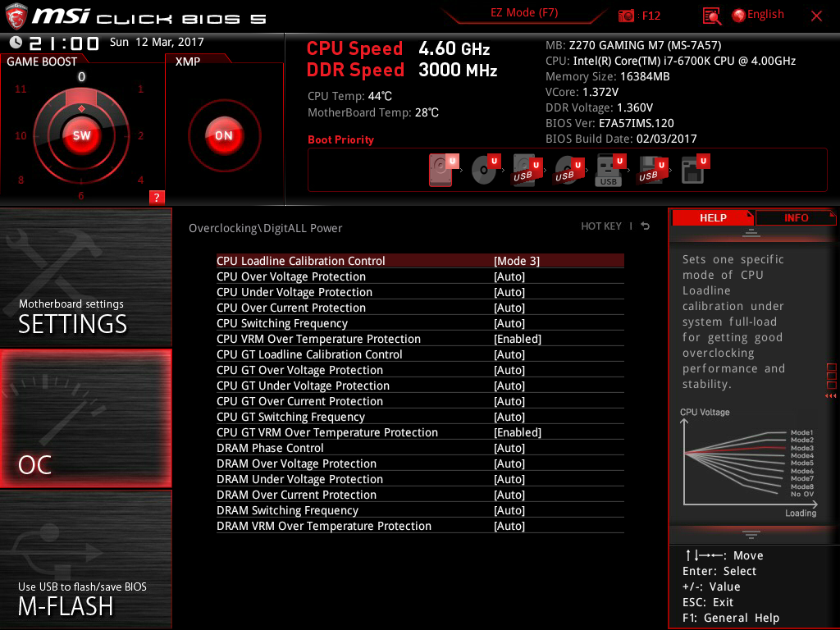Image resolution: width=840 pixels, height=630 pixels.
Task: Click the handle below the CPU Voltage graph
Action: point(751,534)
